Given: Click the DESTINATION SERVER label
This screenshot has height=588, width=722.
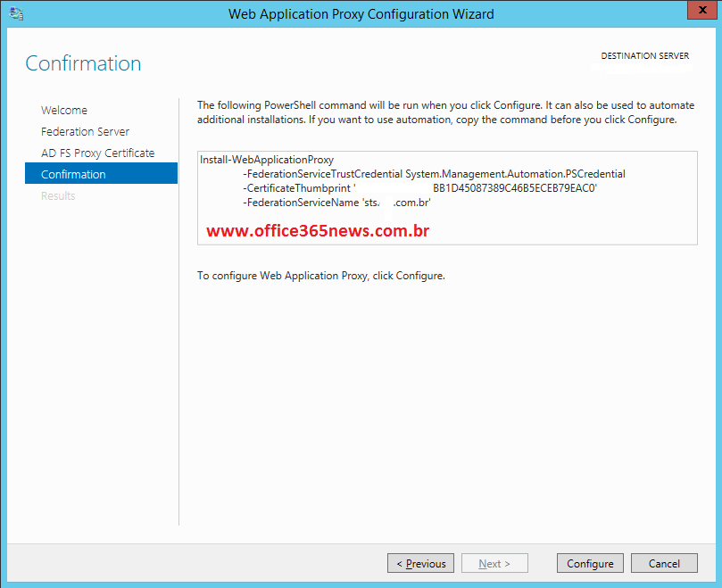Looking at the screenshot, I should point(644,56).
